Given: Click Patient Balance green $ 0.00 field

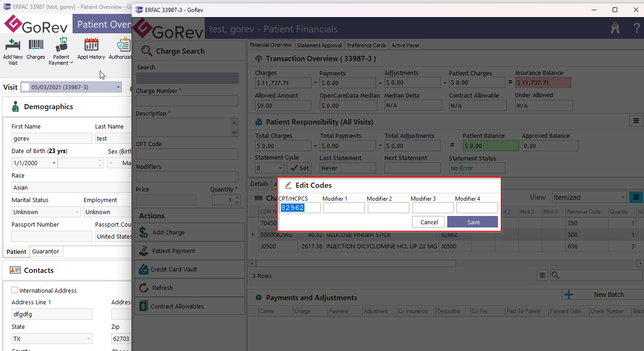Looking at the screenshot, I should point(491,146).
